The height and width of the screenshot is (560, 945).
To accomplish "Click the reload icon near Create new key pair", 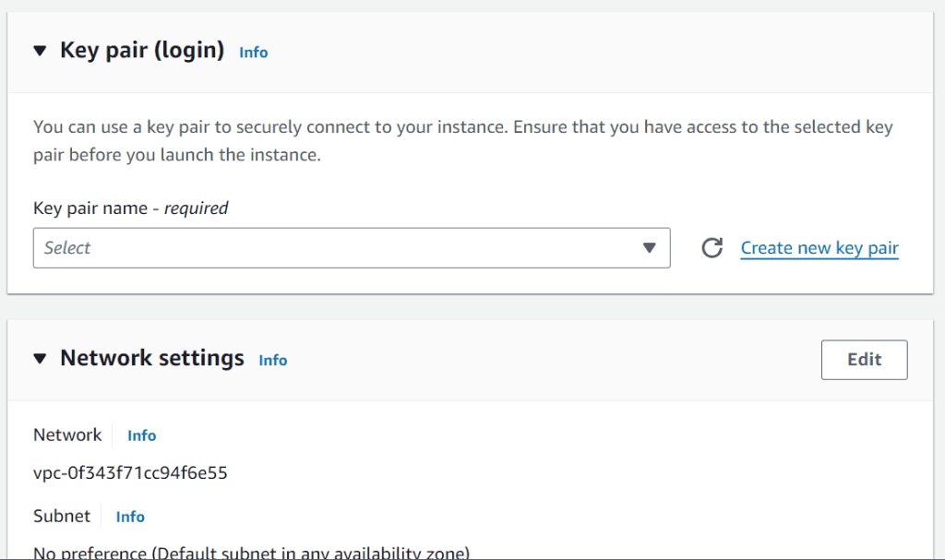I will coord(712,247).
